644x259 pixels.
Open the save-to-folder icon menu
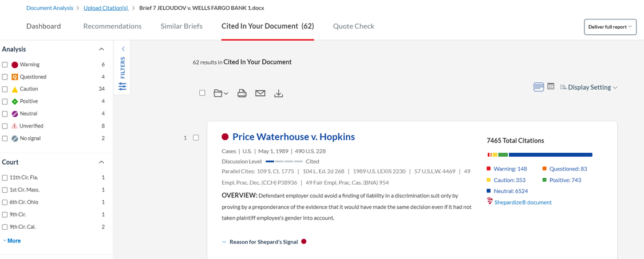tap(221, 94)
